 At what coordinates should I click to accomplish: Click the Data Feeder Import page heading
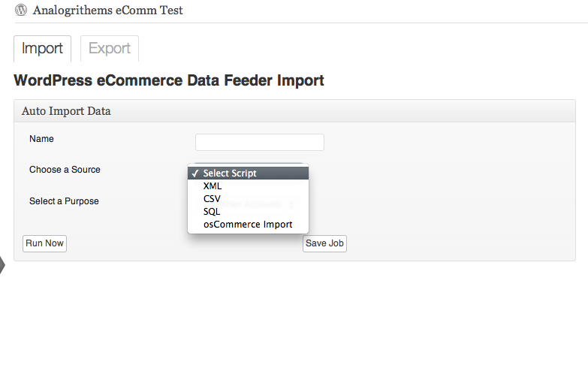169,80
